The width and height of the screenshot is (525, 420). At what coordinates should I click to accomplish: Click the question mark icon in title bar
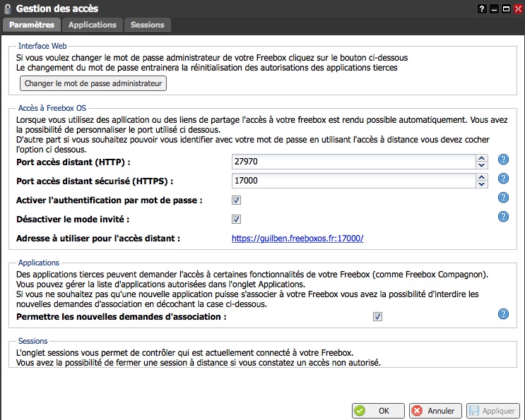pyautogui.click(x=482, y=8)
